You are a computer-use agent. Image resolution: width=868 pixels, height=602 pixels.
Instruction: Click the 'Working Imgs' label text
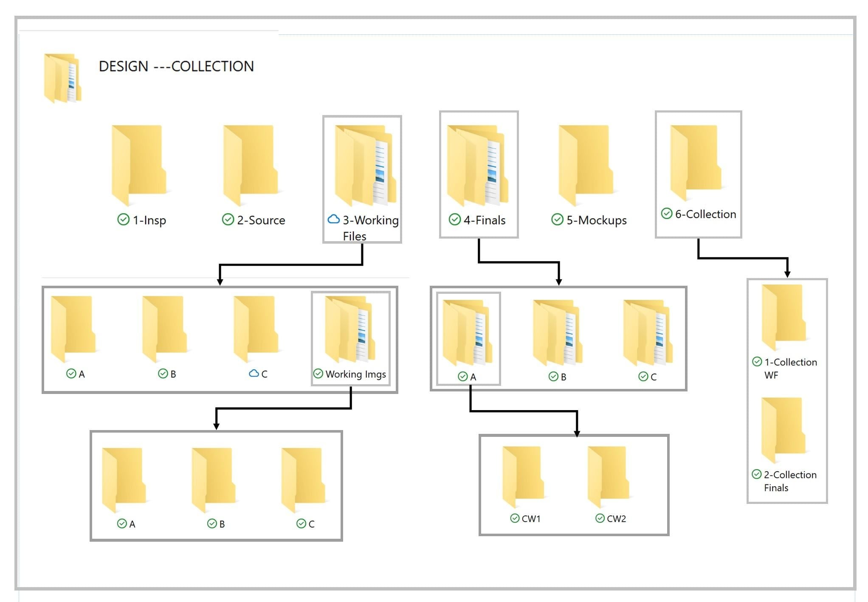point(356,374)
